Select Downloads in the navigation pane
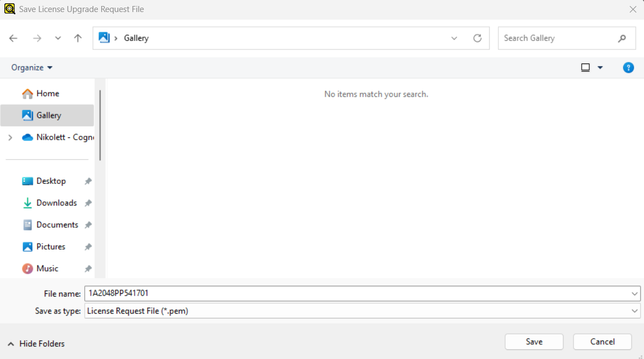 point(56,203)
